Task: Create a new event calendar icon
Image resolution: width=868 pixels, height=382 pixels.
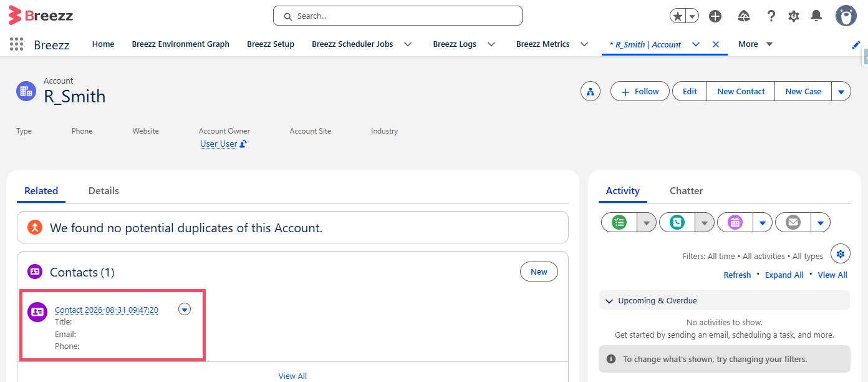Action: (735, 222)
